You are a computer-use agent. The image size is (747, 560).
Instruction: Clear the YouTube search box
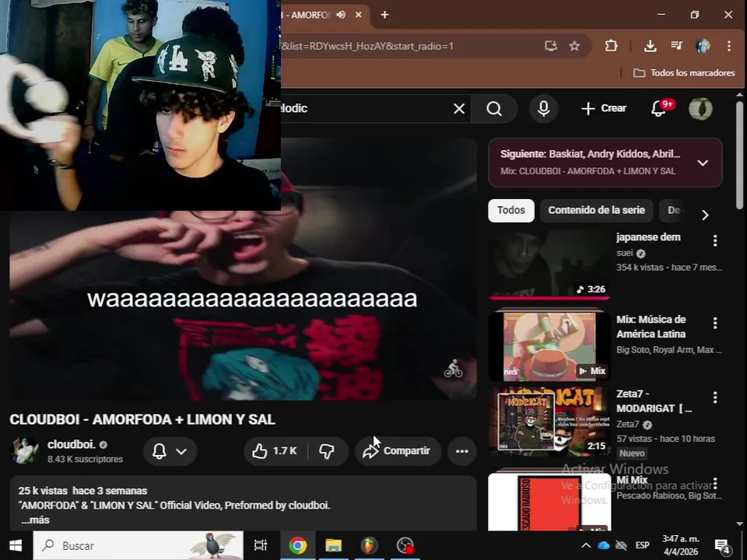pyautogui.click(x=459, y=109)
